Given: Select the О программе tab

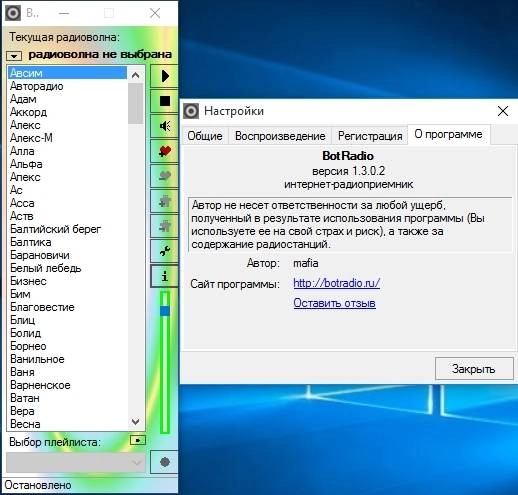Looking at the screenshot, I should click(448, 134).
